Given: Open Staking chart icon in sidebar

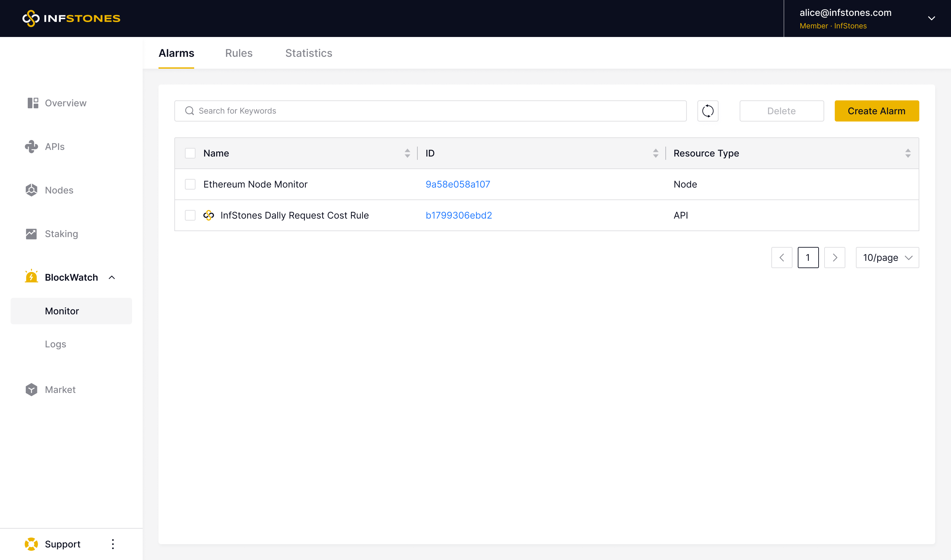Looking at the screenshot, I should click(x=31, y=234).
